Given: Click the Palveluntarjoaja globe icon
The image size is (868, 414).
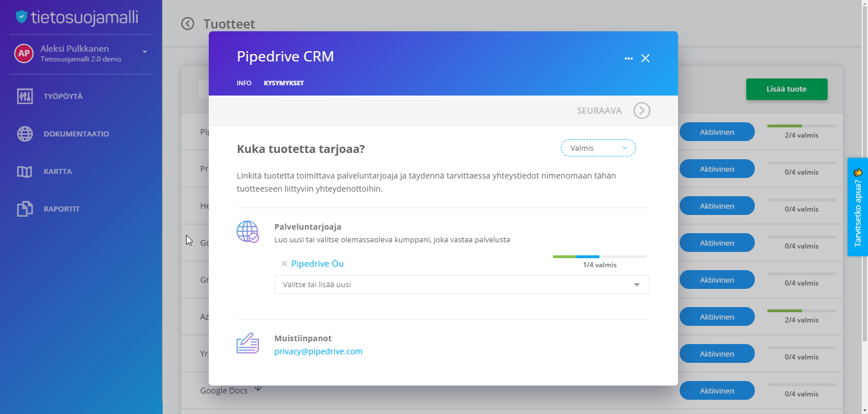Looking at the screenshot, I should [247, 231].
